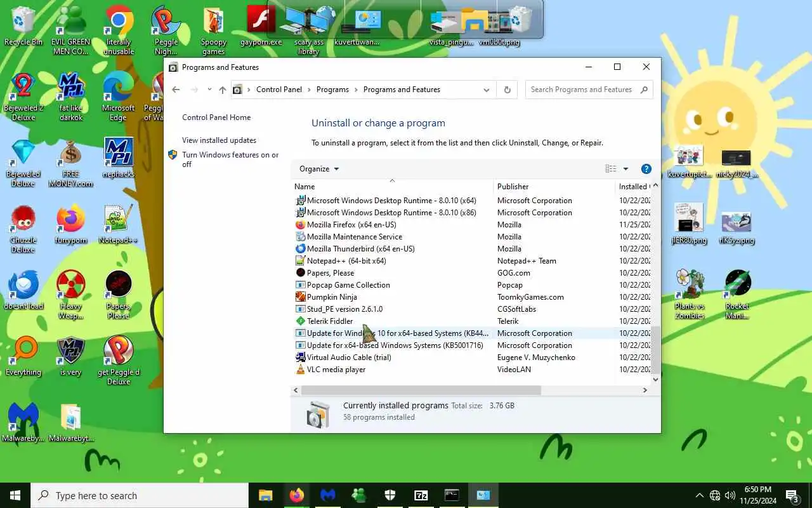
Task: Select Mozilla Maintenance Service entry
Action: [x=473, y=237]
